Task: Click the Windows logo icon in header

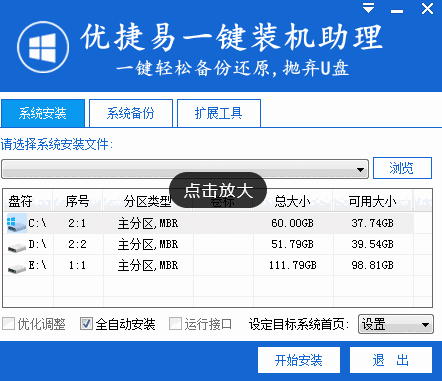Action: point(43,47)
